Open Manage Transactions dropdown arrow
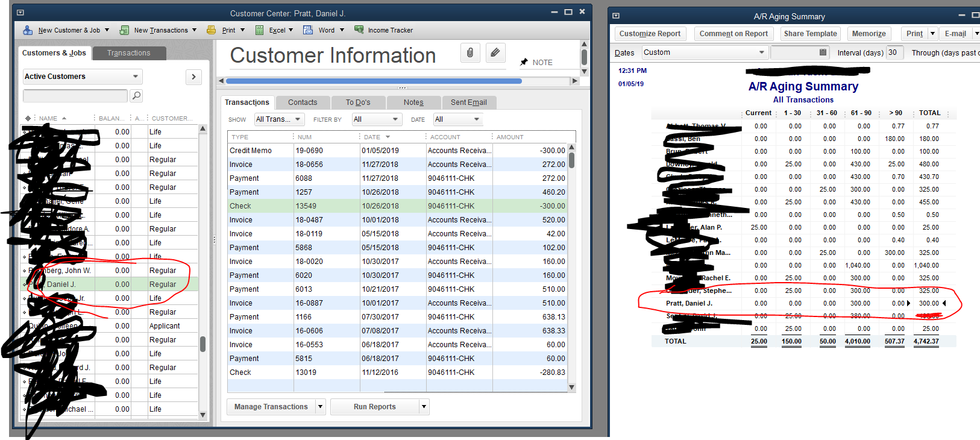The image size is (980, 440). coord(320,407)
